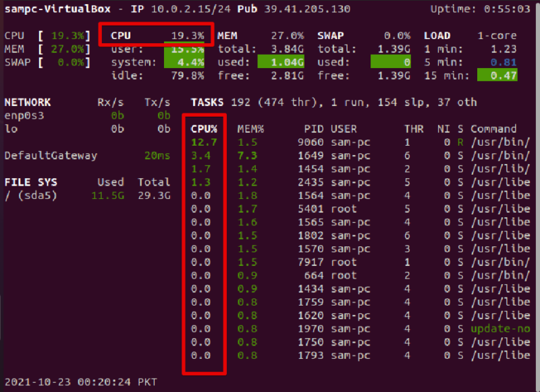Select the PID column header
This screenshot has width=540, height=392.
(x=313, y=129)
